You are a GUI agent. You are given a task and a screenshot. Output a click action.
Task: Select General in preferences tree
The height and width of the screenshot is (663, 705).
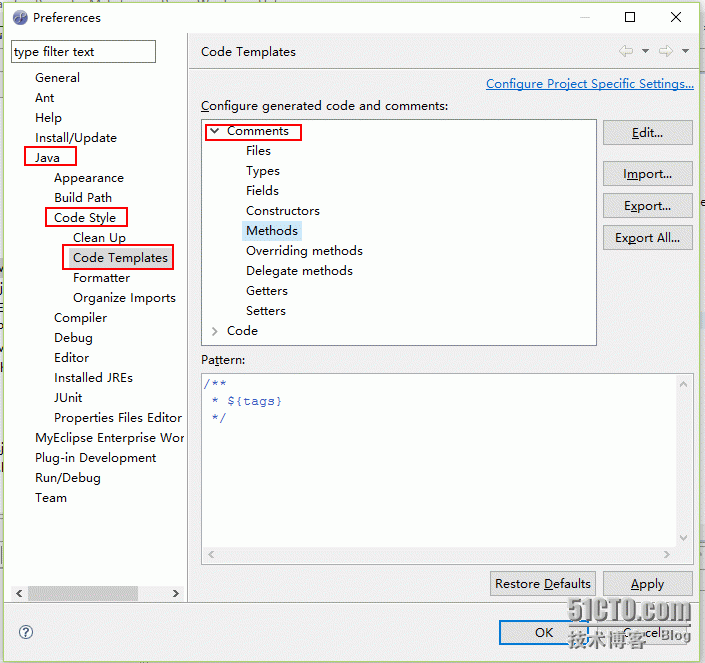coord(58,78)
